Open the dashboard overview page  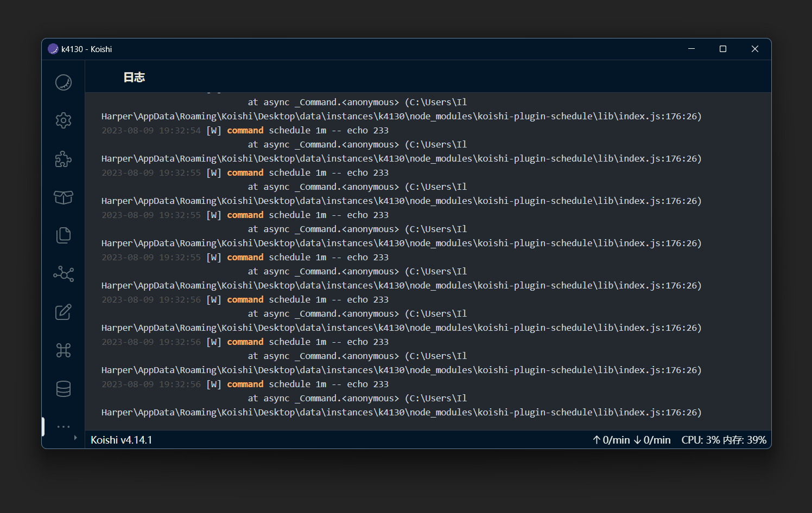[x=64, y=82]
